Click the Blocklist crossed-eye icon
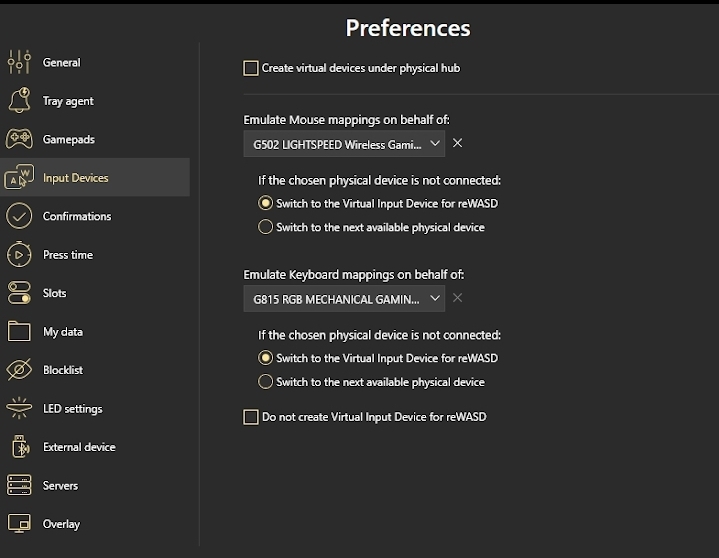Screen dimensions: 719x558 click(19, 370)
